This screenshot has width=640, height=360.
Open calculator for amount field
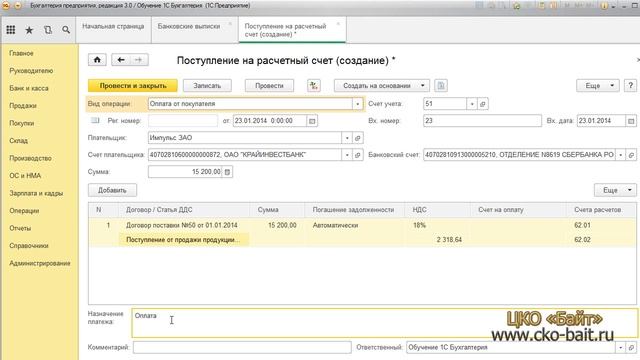(227, 172)
